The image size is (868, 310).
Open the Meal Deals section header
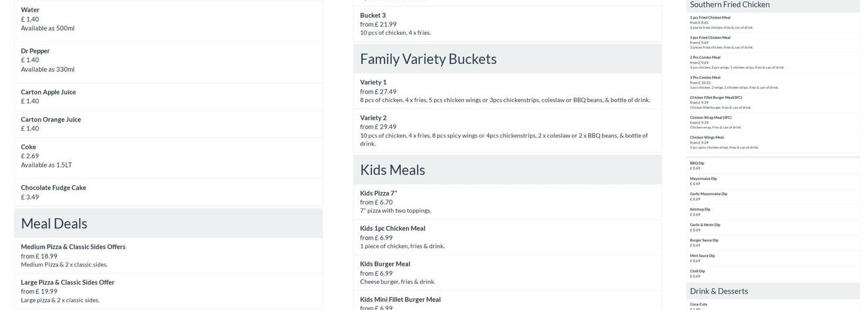click(168, 223)
